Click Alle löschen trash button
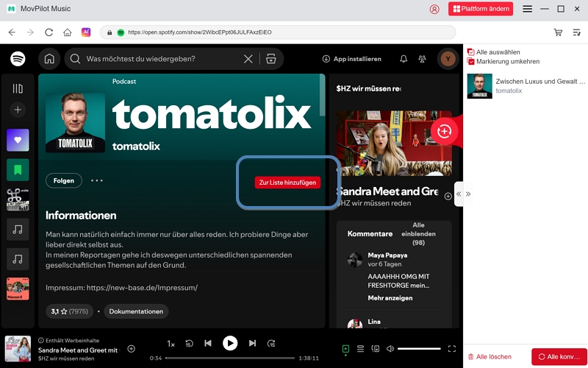588x368 pixels. pyautogui.click(x=490, y=357)
